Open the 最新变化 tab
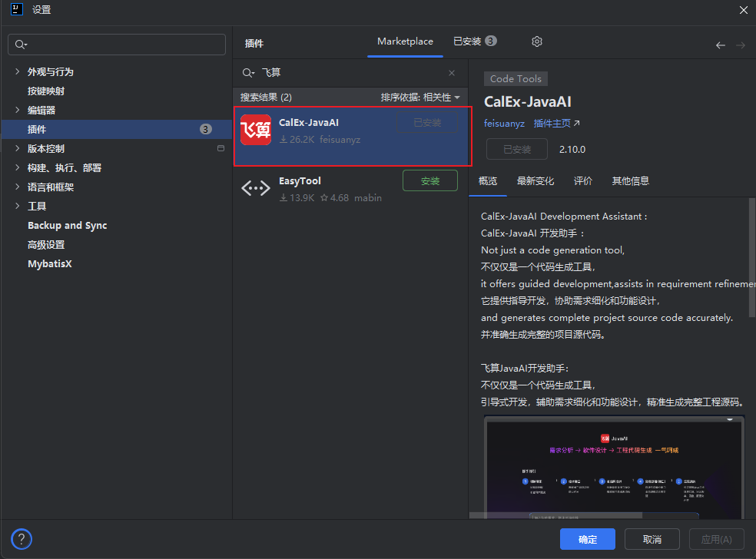This screenshot has height=559, width=756. click(x=535, y=181)
